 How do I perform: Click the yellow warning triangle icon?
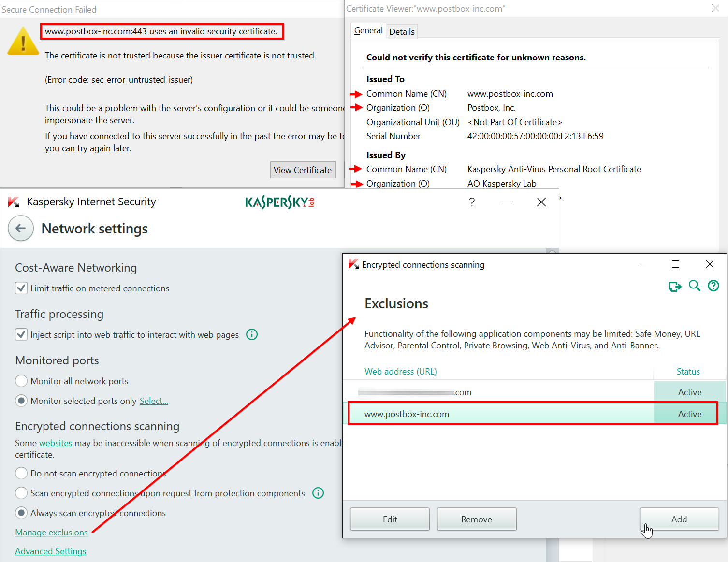coord(23,41)
